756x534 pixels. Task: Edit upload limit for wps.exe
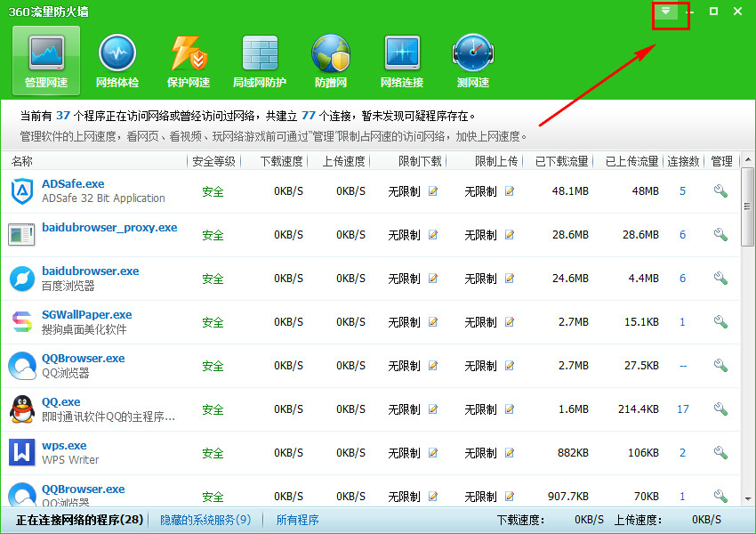509,452
